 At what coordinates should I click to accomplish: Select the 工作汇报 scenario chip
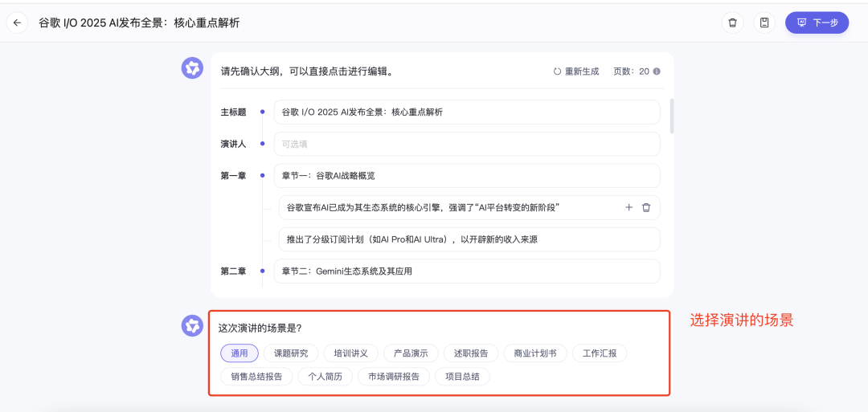coord(600,353)
